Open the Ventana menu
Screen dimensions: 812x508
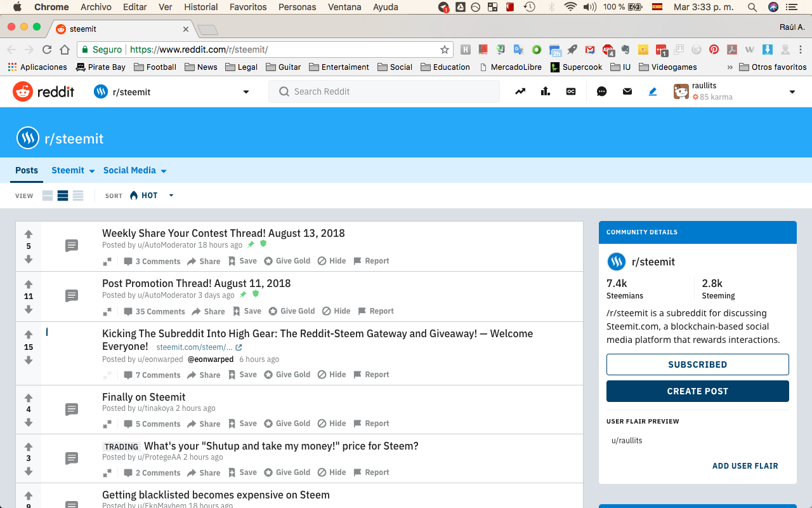[344, 7]
